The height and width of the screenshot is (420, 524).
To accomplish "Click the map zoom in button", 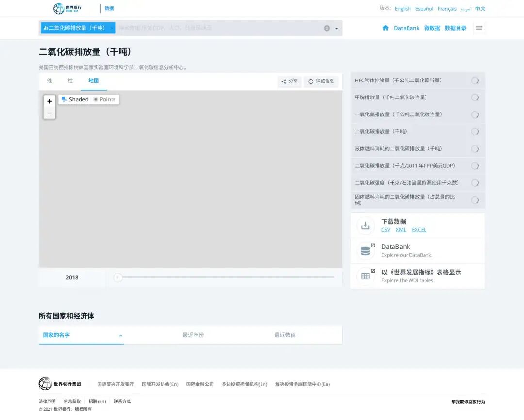I will tap(49, 101).
